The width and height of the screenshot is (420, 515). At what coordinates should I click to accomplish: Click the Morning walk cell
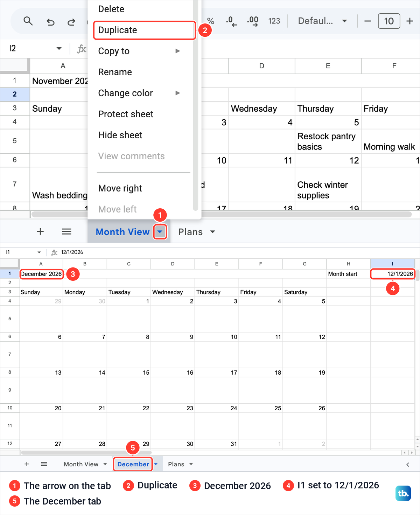(x=390, y=141)
